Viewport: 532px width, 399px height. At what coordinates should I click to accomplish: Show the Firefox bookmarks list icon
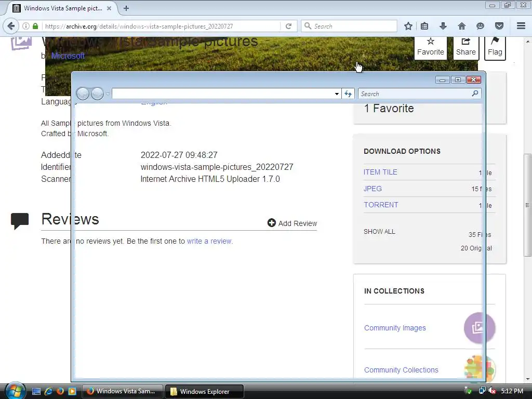click(x=424, y=26)
